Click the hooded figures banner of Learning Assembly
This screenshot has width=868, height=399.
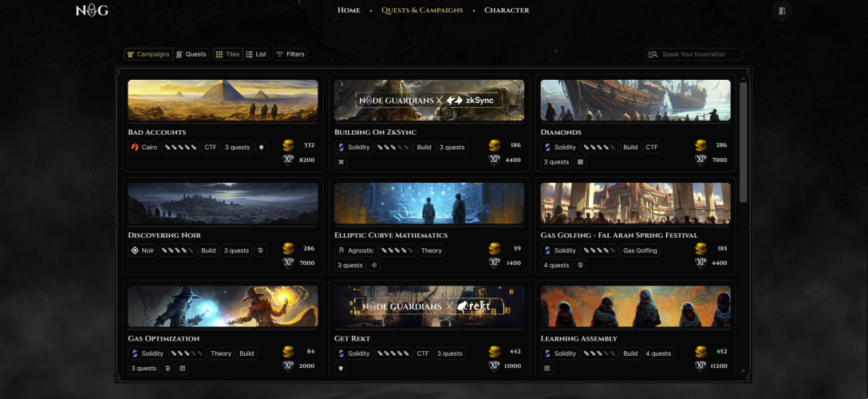coord(636,306)
